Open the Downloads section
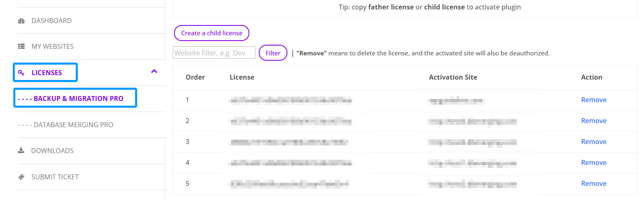 click(52, 151)
